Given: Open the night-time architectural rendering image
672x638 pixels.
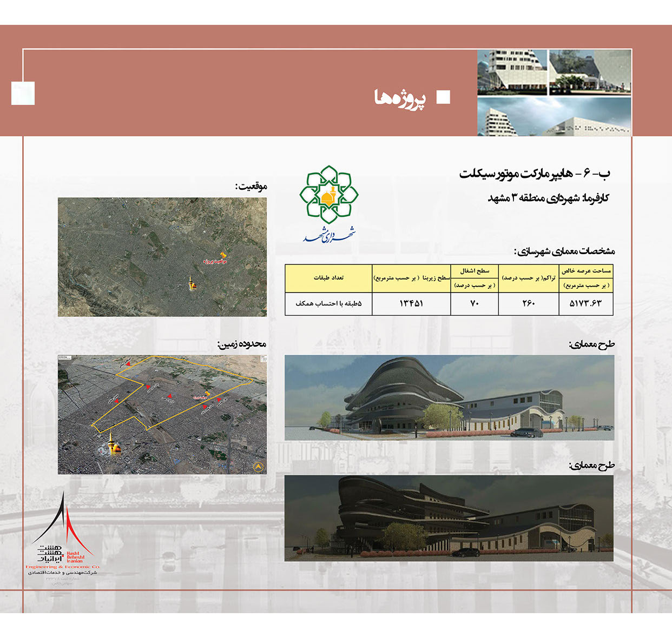Looking at the screenshot, I should 449,518.
